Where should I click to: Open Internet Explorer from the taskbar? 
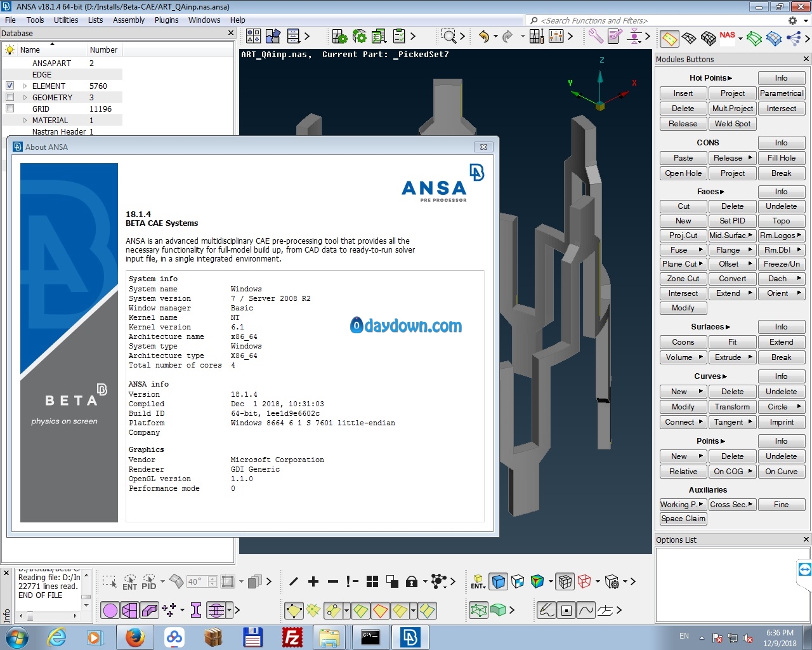click(56, 637)
